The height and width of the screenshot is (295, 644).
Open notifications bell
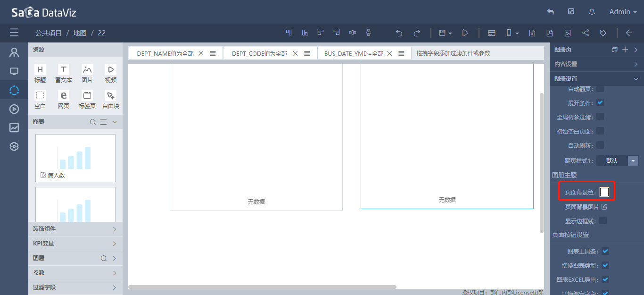pyautogui.click(x=592, y=12)
